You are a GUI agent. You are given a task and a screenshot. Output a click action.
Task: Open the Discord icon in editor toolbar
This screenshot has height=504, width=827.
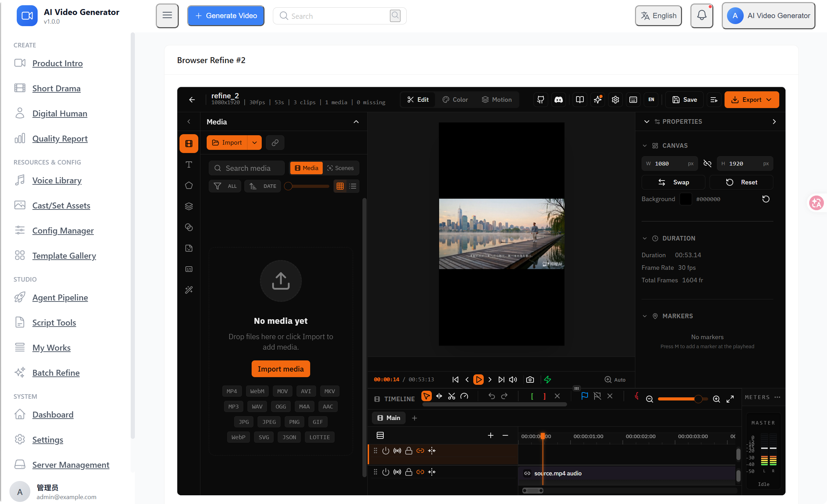click(x=559, y=100)
